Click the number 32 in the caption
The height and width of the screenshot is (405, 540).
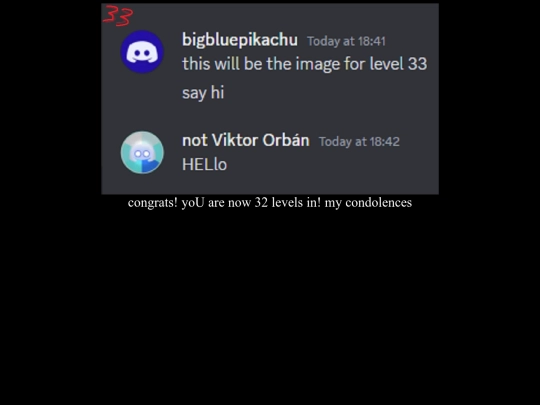coord(261,202)
